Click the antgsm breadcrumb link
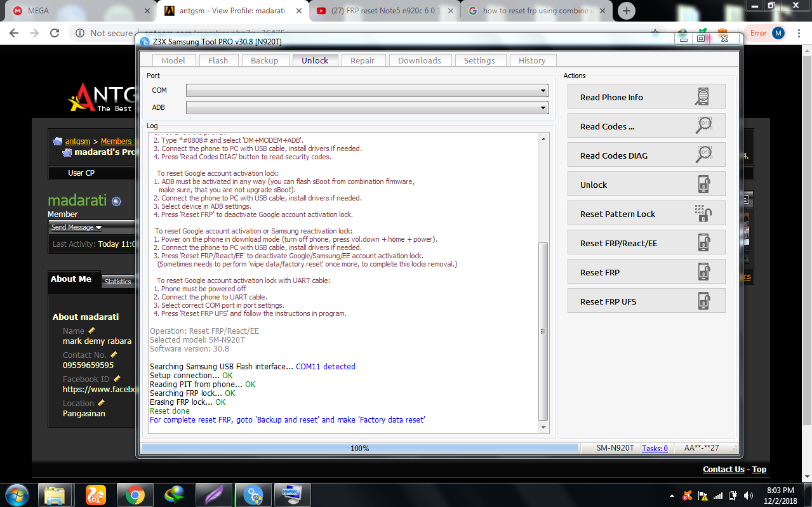812x507 pixels. (x=77, y=142)
